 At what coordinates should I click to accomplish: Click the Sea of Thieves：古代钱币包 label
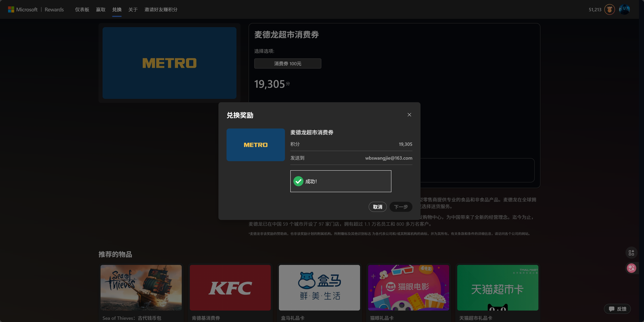pos(132,318)
